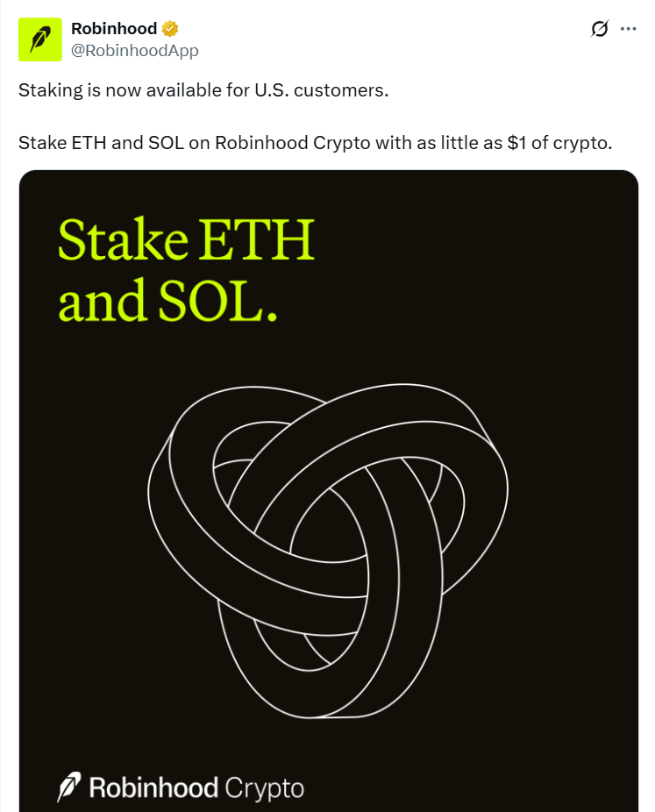
Task: Click the '$1 of crypto' text in tweet
Action: (559, 143)
